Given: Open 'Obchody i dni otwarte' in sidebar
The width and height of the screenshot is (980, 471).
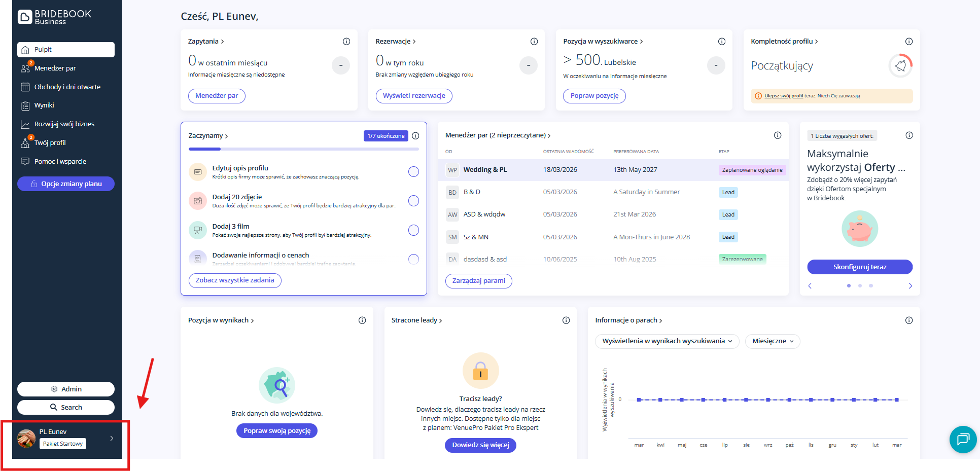Looking at the screenshot, I should 67,87.
